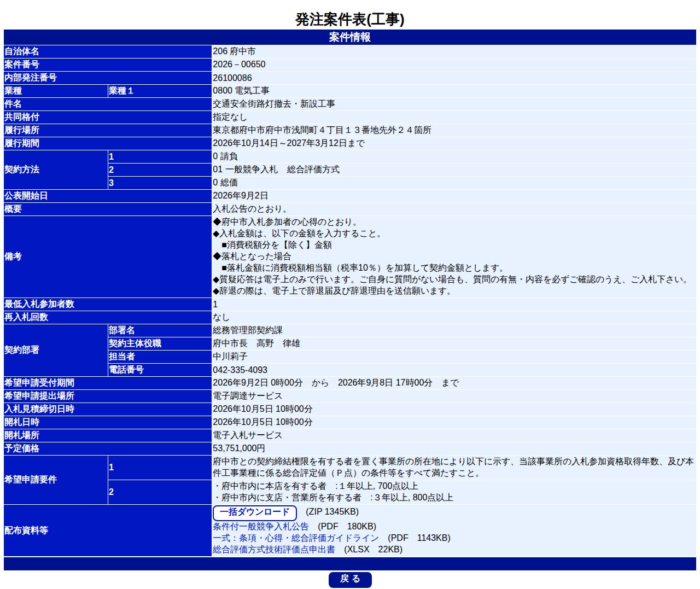This screenshot has width=700, height=589.
Task: Click the contract method value 0 総価
Action: pos(225,183)
